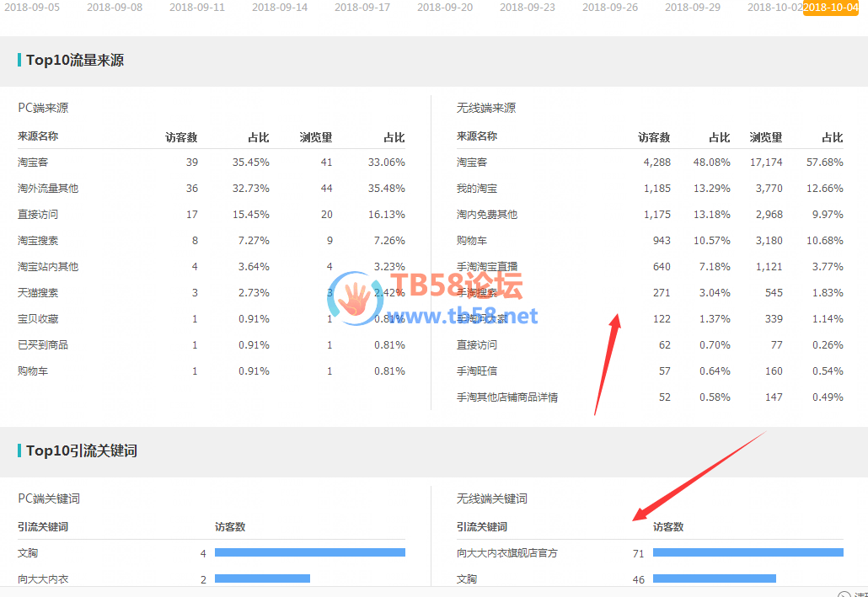The image size is (868, 597).
Task: Click the Top10引流关键词 section heading
Action: 82,451
